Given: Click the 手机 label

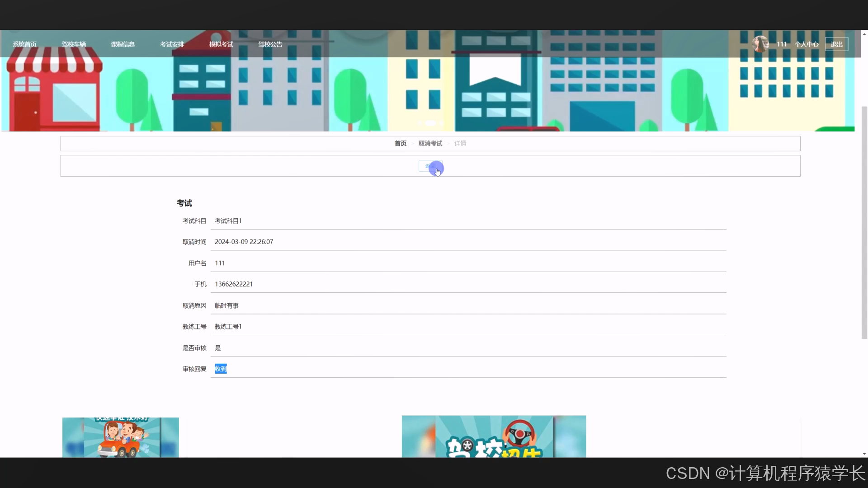Looking at the screenshot, I should point(200,284).
